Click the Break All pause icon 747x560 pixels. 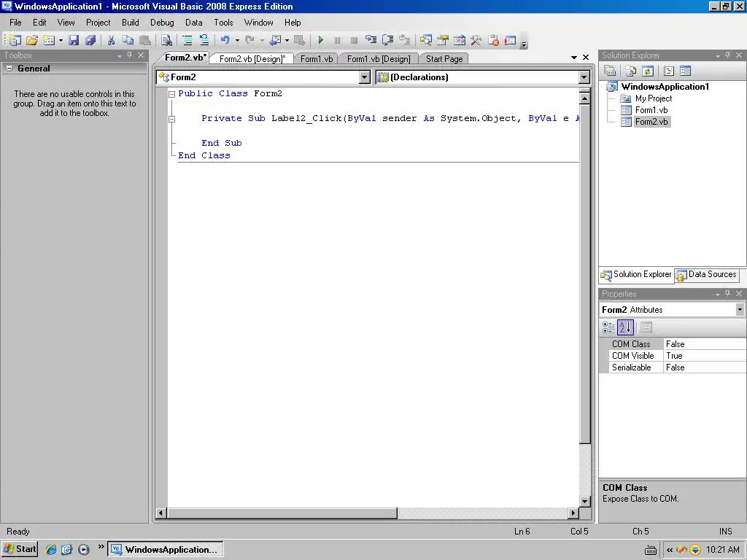click(337, 41)
